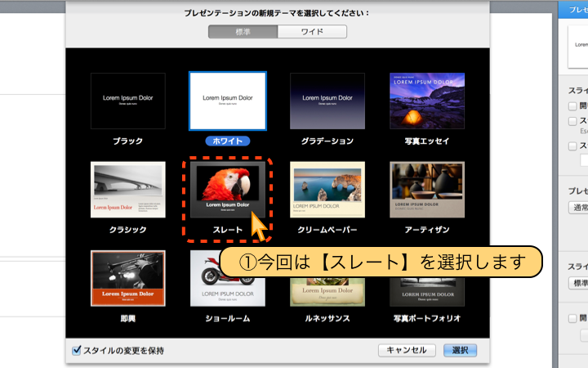Pick the グラデーション theme thumbnail
This screenshot has width=588, height=368.
pos(327,101)
